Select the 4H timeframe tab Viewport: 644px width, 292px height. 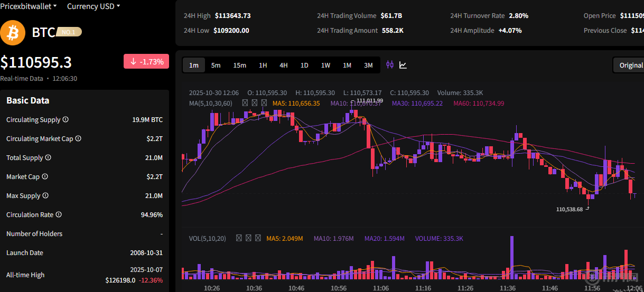(284, 65)
